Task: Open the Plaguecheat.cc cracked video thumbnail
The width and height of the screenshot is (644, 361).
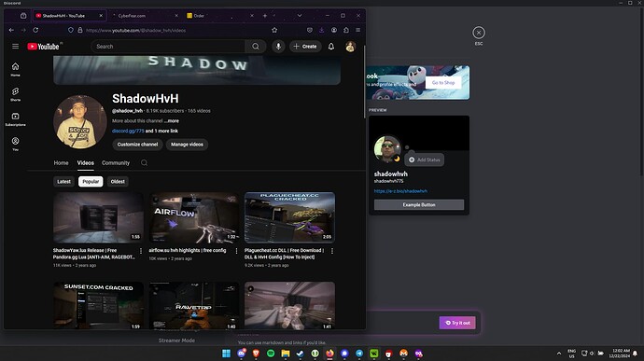Action: 289,217
